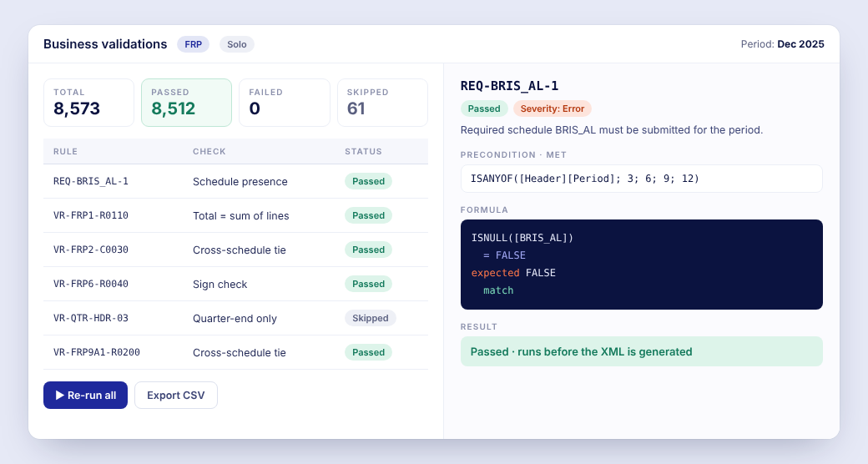The height and width of the screenshot is (464, 868).
Task: Click the Solo tag badge
Action: [x=237, y=44]
